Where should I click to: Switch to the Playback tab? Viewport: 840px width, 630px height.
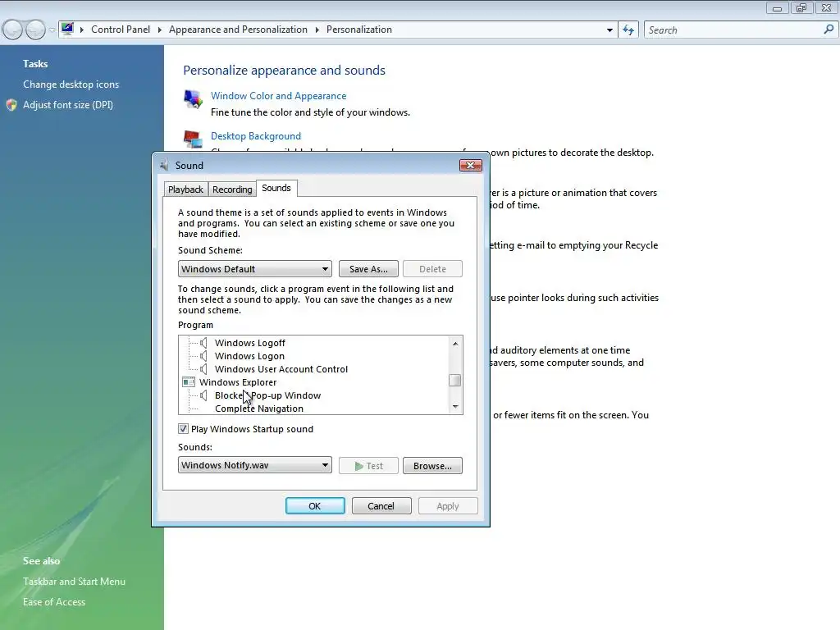click(x=185, y=189)
